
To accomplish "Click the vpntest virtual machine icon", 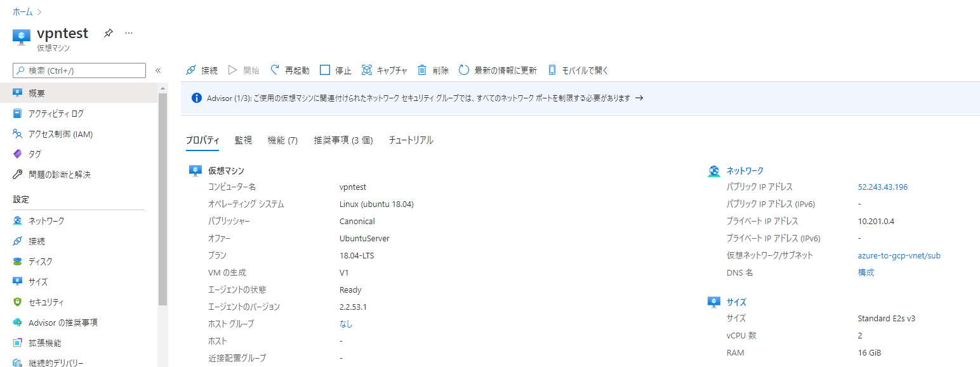I will [22, 37].
